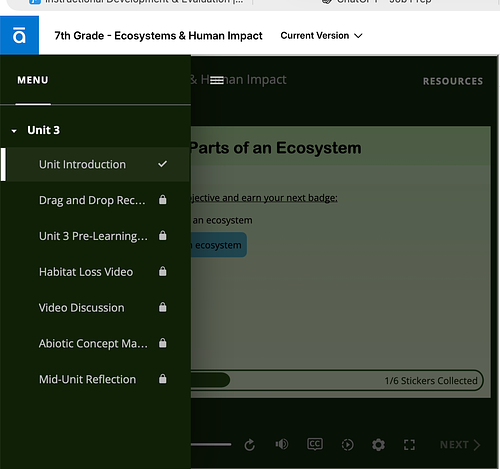Open the Current Version dropdown
Viewport: 500px width, 469px height.
321,36
